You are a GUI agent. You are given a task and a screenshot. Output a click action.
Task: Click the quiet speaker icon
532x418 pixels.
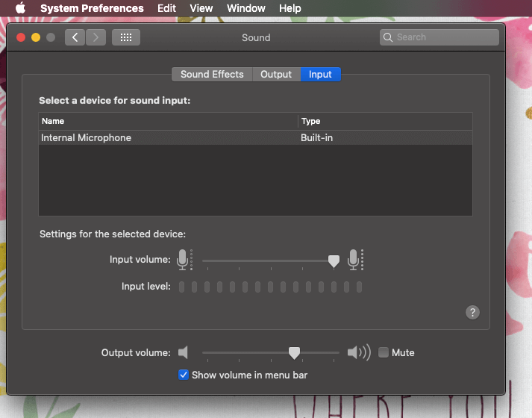pyautogui.click(x=184, y=352)
